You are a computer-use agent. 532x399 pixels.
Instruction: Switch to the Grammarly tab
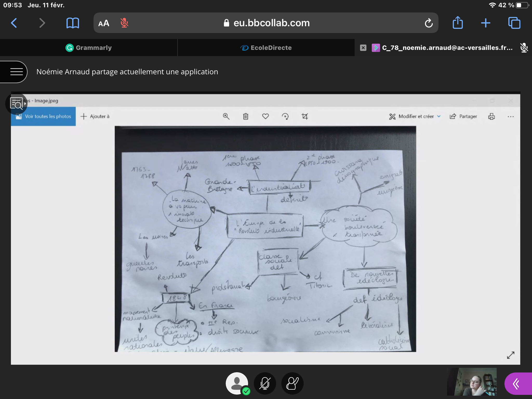(89, 48)
